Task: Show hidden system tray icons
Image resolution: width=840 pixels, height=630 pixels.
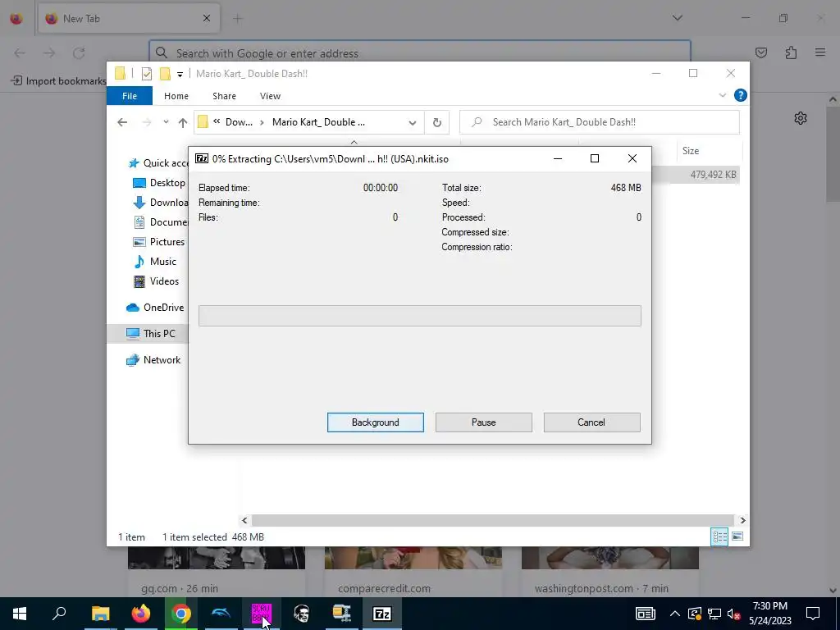Action: click(x=675, y=614)
